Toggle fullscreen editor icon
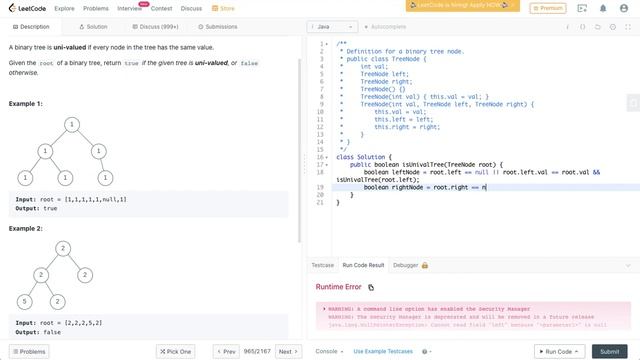640x360 pixels. (628, 27)
